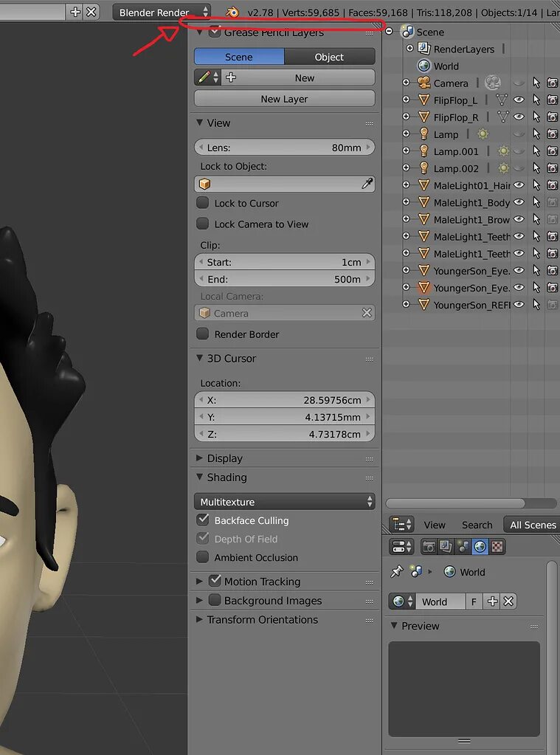The width and height of the screenshot is (560, 755).
Task: Click the scene icon in properties breadcrumb
Action: [415, 571]
